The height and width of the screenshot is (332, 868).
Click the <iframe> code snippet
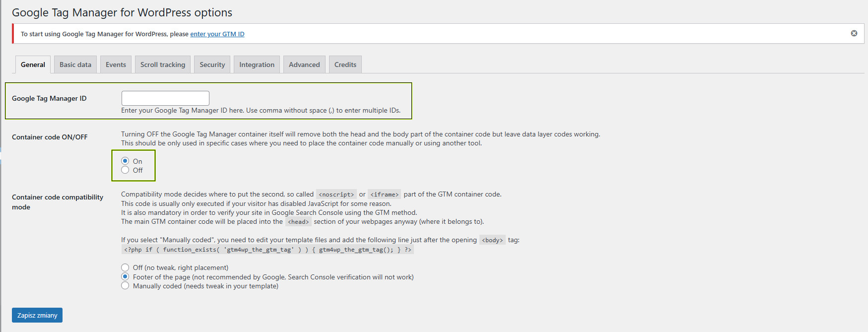385,195
